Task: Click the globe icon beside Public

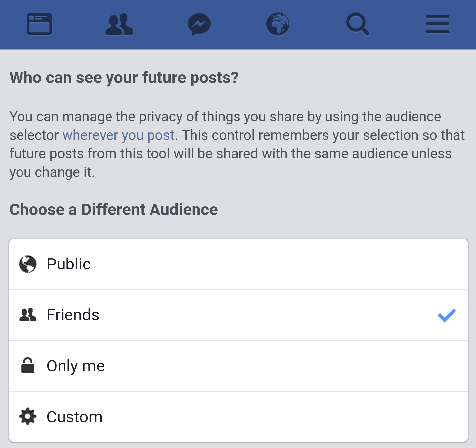Action: (x=28, y=264)
